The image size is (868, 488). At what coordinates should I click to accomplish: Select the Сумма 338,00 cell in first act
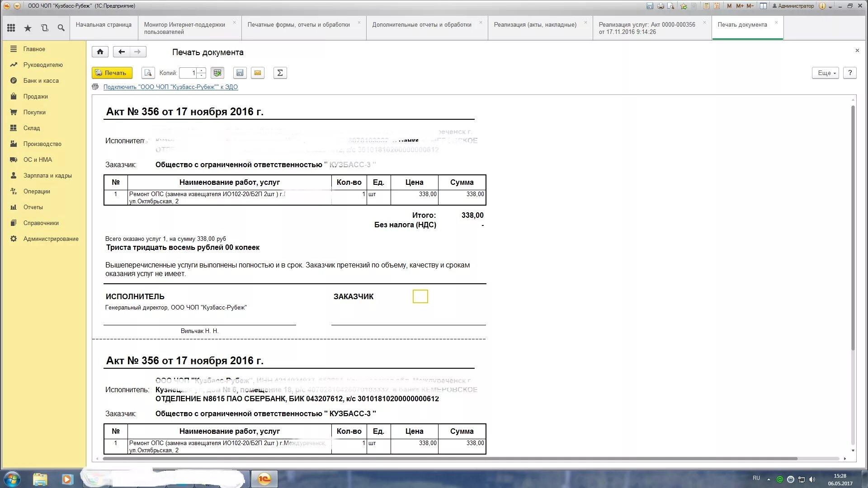pos(462,197)
